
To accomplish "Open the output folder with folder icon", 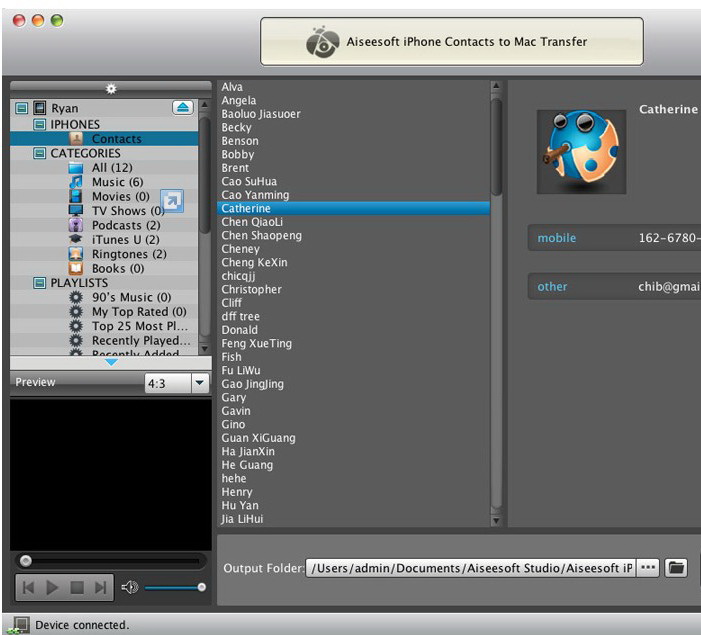I will coord(677,567).
